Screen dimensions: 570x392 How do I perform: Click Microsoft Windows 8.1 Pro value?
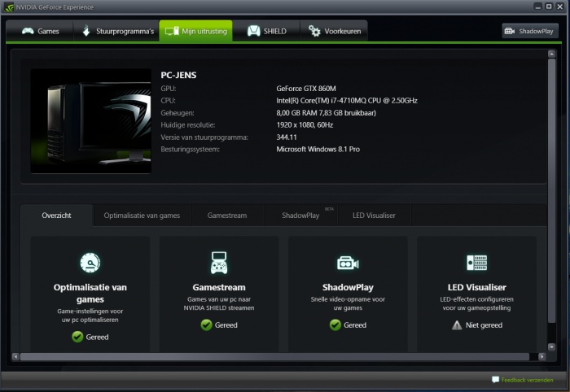(318, 149)
